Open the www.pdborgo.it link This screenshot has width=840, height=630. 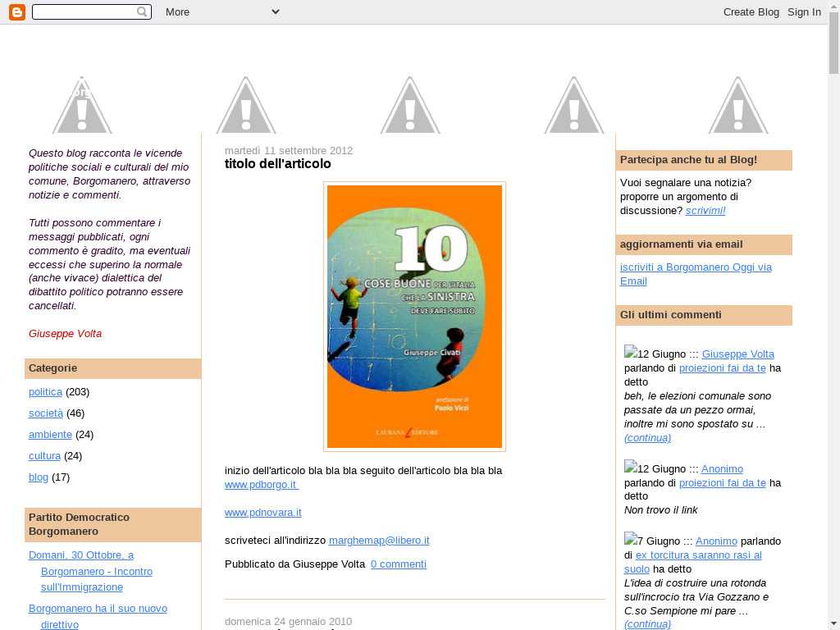pos(261,485)
